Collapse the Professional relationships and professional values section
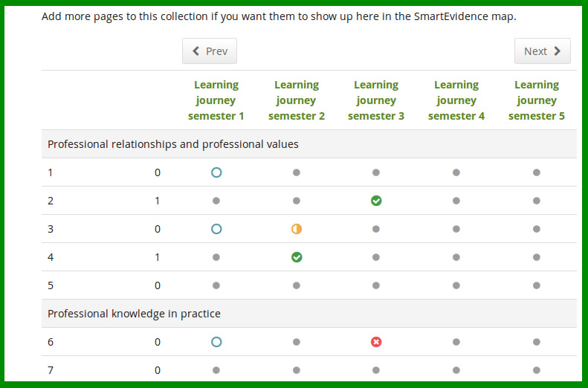Image resolution: width=588 pixels, height=388 pixels. point(309,144)
